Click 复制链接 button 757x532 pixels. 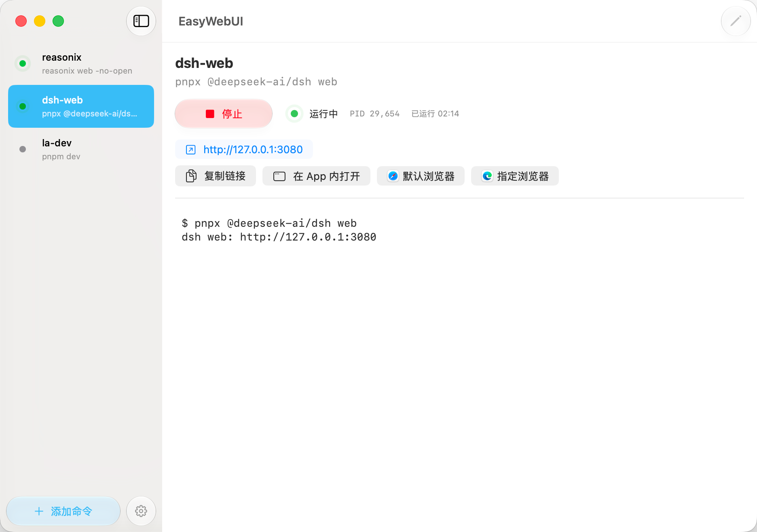coord(216,176)
